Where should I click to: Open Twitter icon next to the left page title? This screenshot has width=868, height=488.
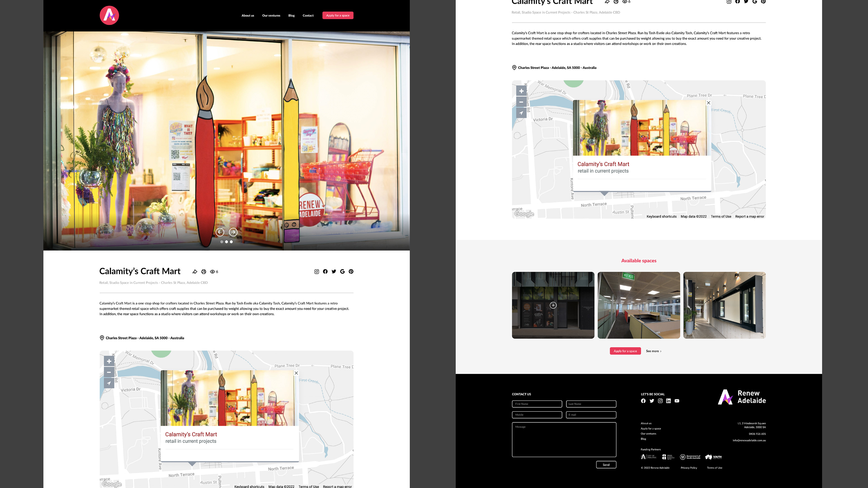point(334,271)
